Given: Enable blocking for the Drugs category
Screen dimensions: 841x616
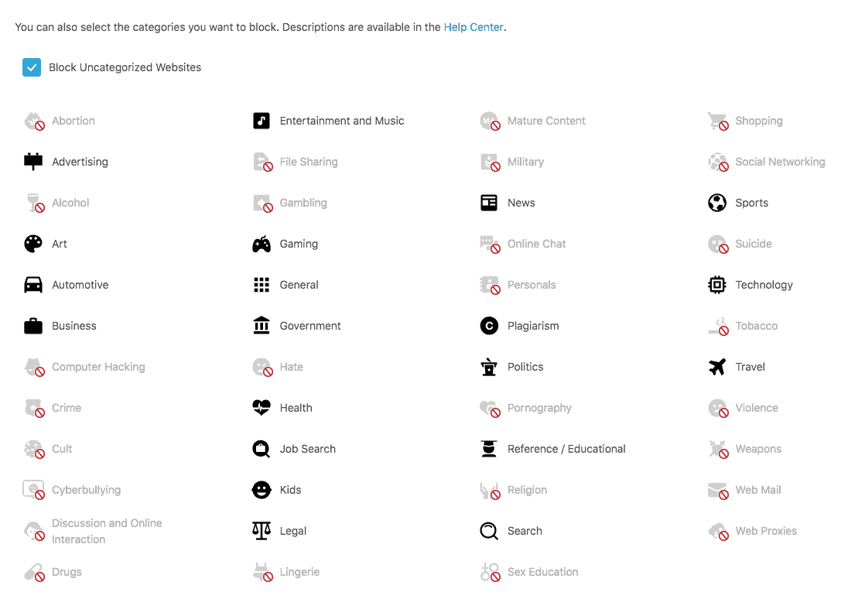Looking at the screenshot, I should 32,571.
